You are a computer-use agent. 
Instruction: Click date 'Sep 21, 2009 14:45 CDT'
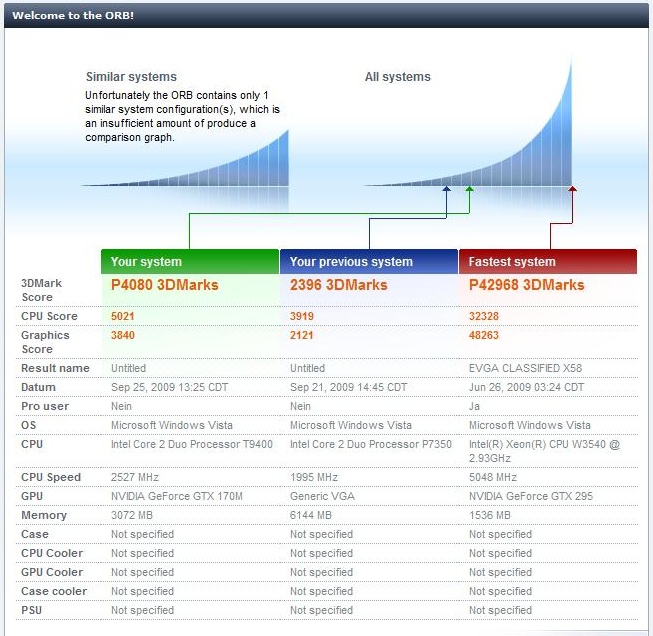(x=348, y=387)
